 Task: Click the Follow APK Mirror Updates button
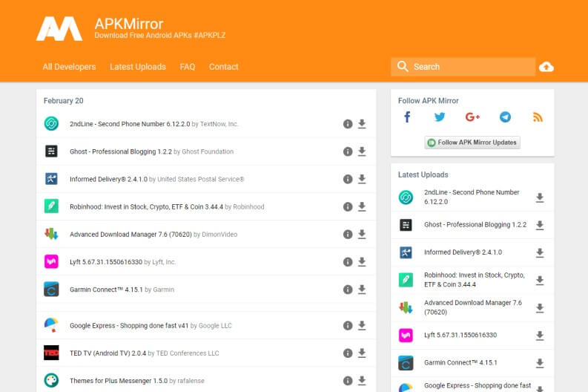[x=472, y=143]
